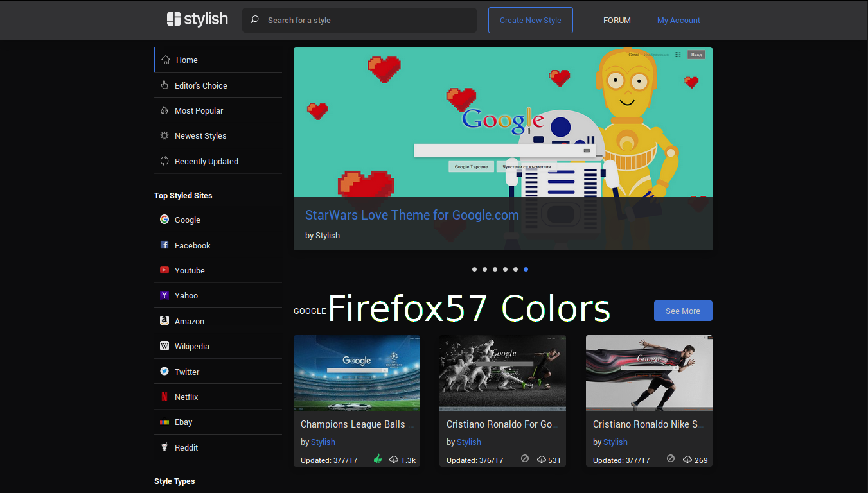
Task: Click the search magnifier icon
Action: [255, 20]
